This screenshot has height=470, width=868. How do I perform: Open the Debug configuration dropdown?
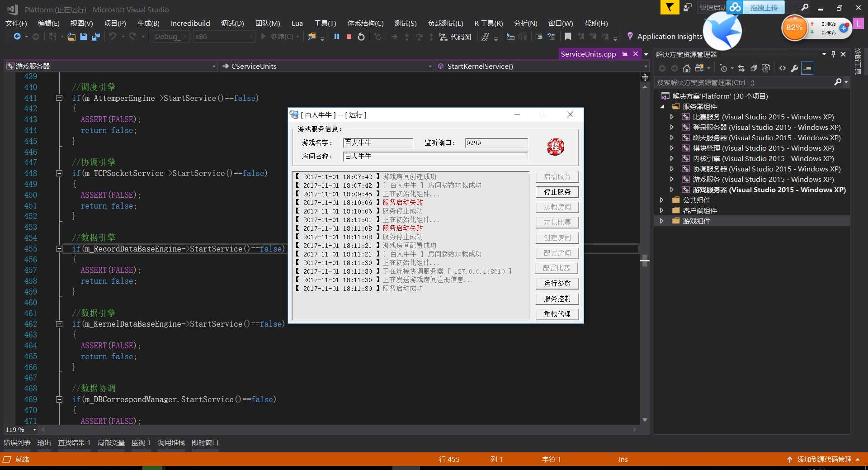pyautogui.click(x=171, y=37)
